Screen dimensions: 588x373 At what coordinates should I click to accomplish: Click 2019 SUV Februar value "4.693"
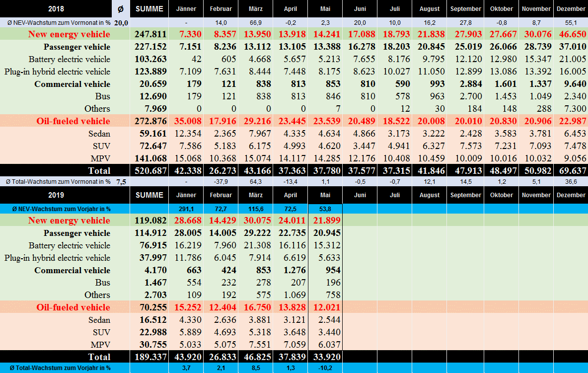pyautogui.click(x=225, y=332)
